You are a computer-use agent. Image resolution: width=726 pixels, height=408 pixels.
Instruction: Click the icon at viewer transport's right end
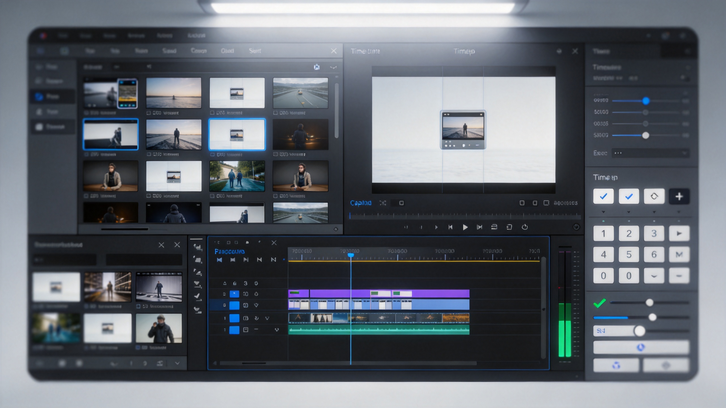pyautogui.click(x=576, y=227)
